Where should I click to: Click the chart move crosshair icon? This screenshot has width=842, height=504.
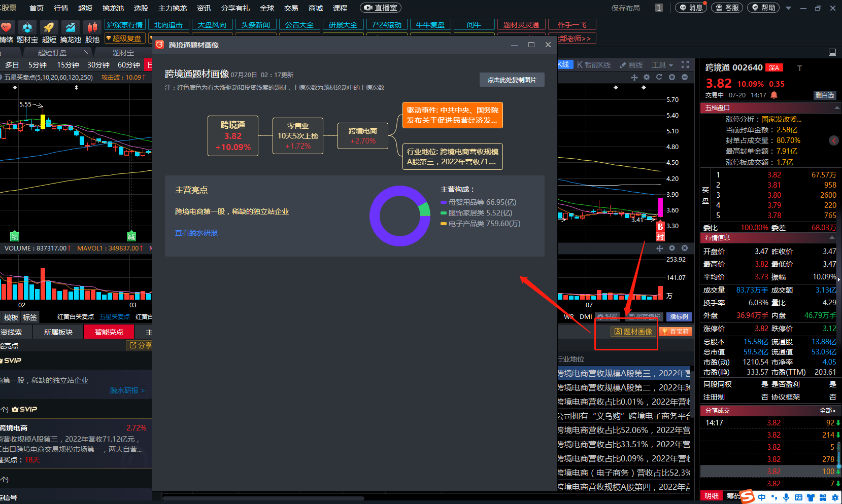click(634, 77)
